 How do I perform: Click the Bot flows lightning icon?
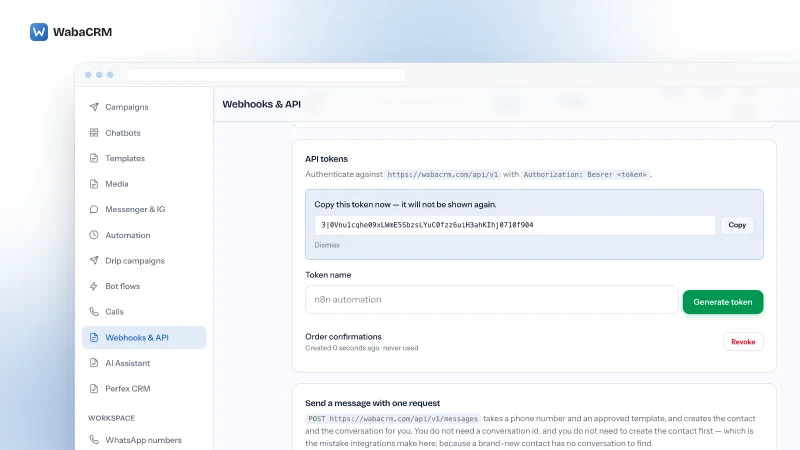point(94,286)
